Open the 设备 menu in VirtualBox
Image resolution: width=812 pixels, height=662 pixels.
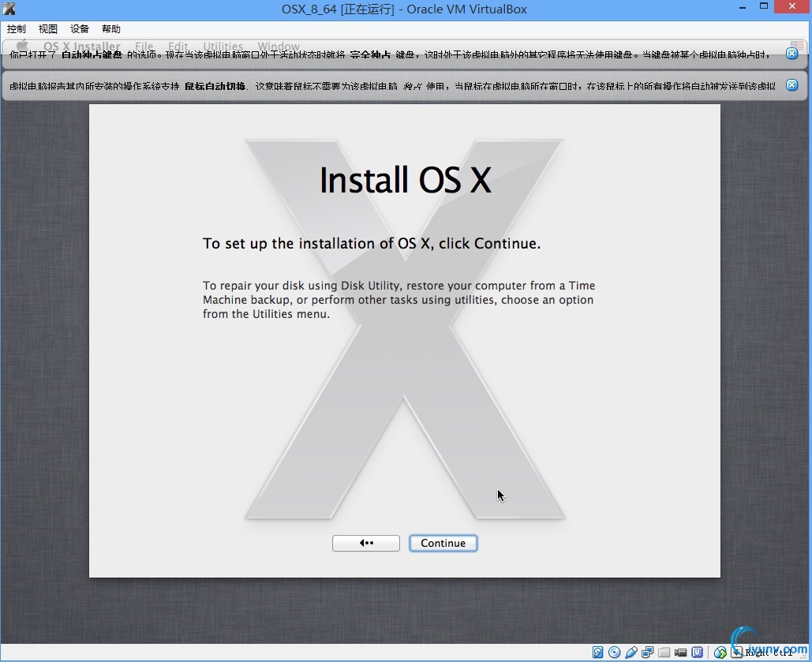tap(79, 29)
